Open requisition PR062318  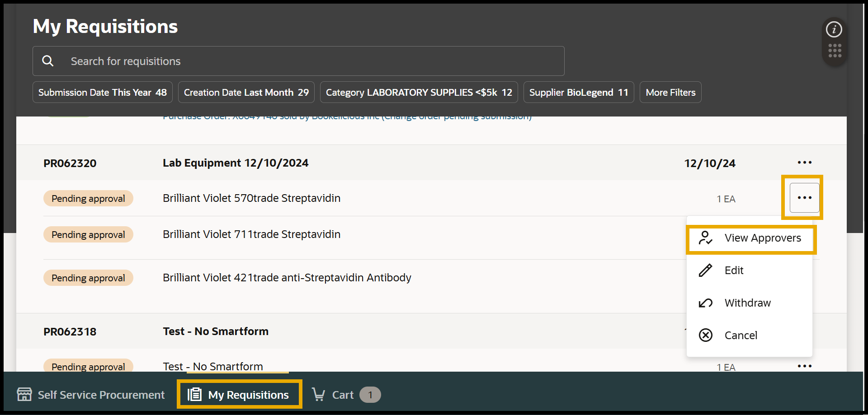70,332
